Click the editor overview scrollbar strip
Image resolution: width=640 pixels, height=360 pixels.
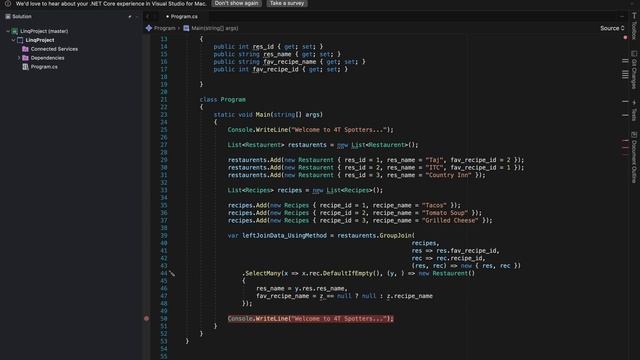[625, 196]
